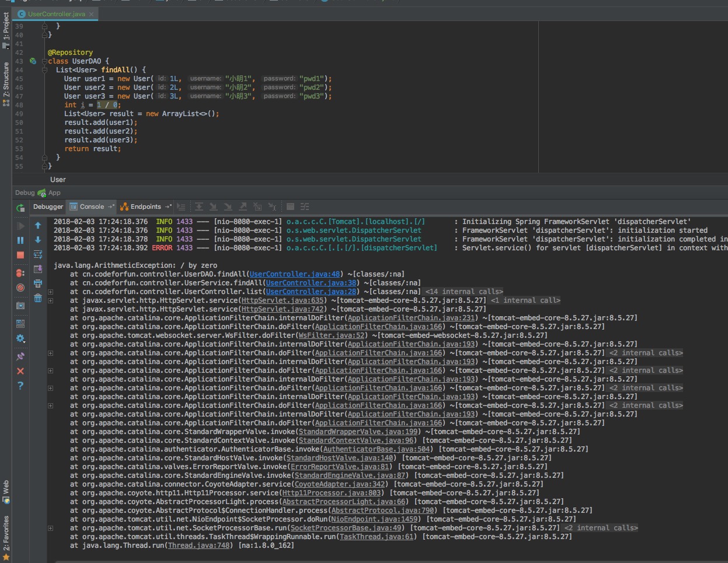Click the Drop Frame icon
Image resolution: width=728 pixels, height=563 pixels.
click(x=257, y=207)
